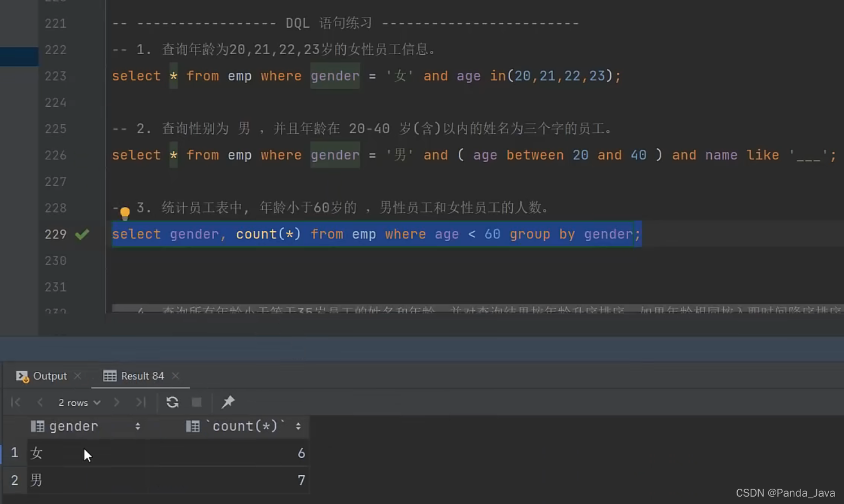Reload the result set with refresh icon
Screen dimensions: 844x504
[172, 402]
